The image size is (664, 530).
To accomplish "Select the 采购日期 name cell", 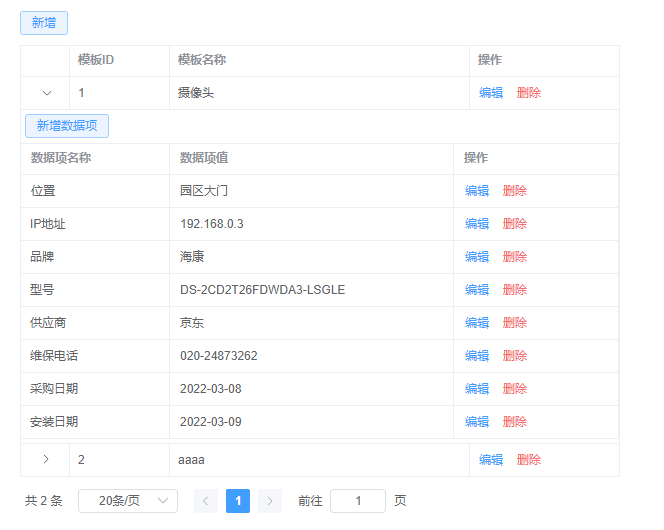I will click(95, 389).
